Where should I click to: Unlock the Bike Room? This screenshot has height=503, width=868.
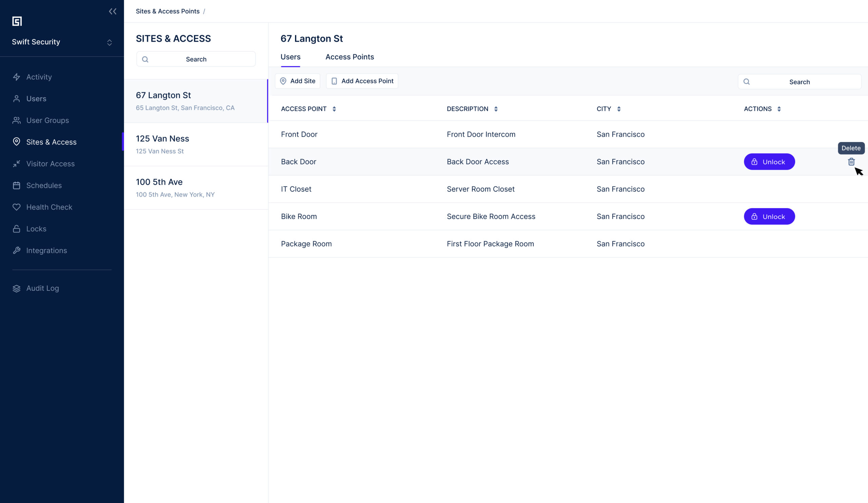[x=769, y=217]
